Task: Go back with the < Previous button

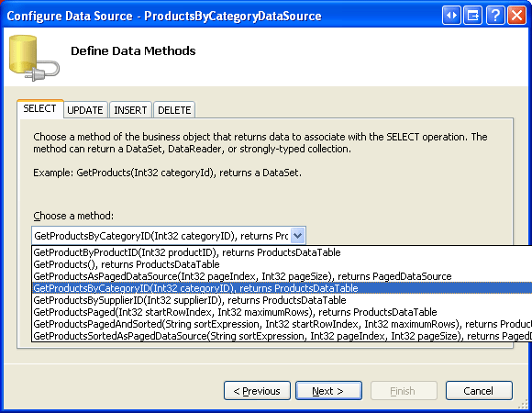Action: (257, 391)
